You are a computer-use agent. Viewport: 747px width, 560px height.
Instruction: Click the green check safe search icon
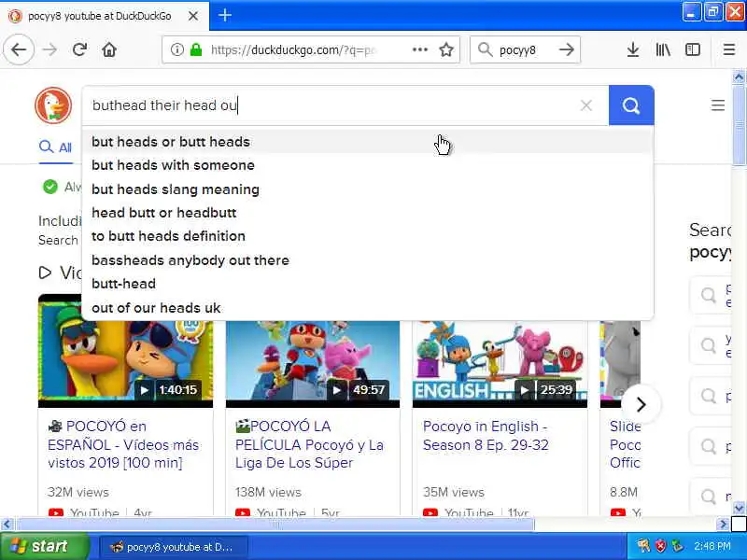click(50, 187)
